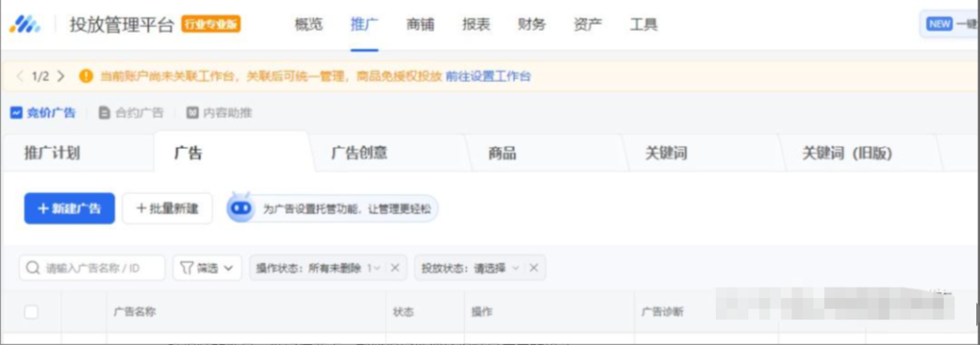Viewport: 980px width, 345px height.
Task: Click the 投放管理平台 title
Action: click(x=122, y=24)
